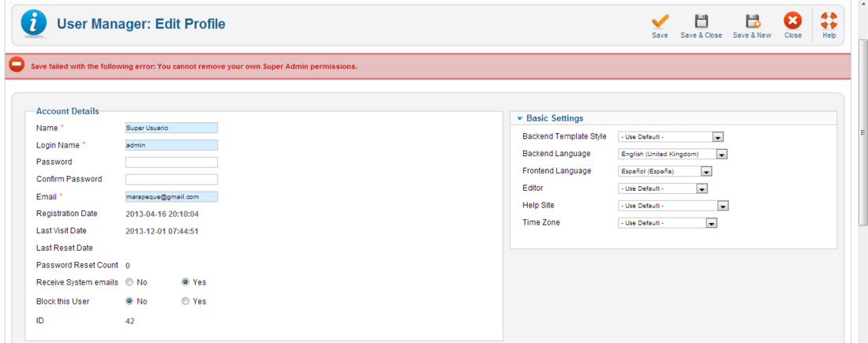Select No for Receive System emails
The height and width of the screenshot is (343, 868).
[130, 282]
